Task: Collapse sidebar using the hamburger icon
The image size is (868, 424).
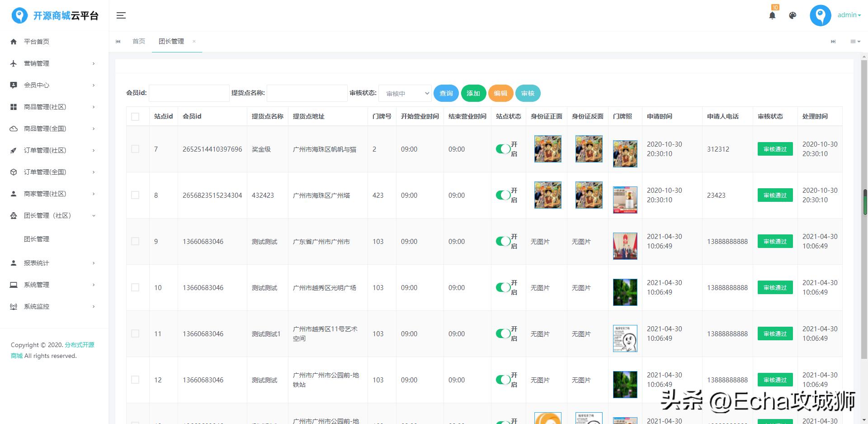Action: point(121,15)
